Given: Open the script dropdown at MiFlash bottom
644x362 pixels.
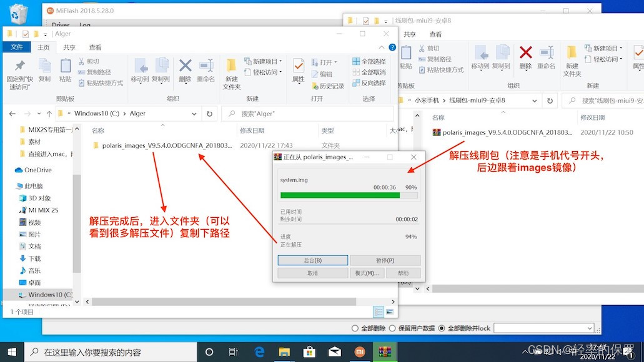Looking at the screenshot, I should (x=590, y=328).
